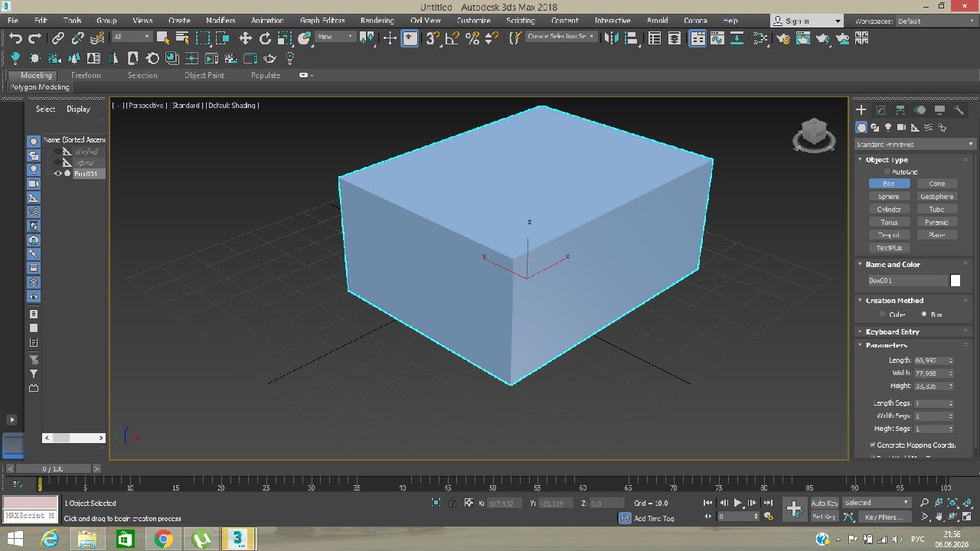Activate the Select and Scale tool

tap(284, 38)
